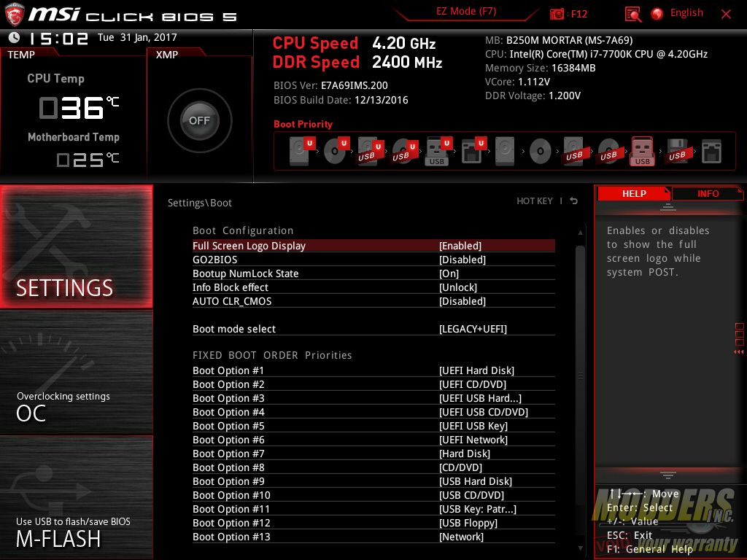Screen dimensions: 747x560
Task: Toggle GO2BIOS Disabled setting
Action: point(462,260)
